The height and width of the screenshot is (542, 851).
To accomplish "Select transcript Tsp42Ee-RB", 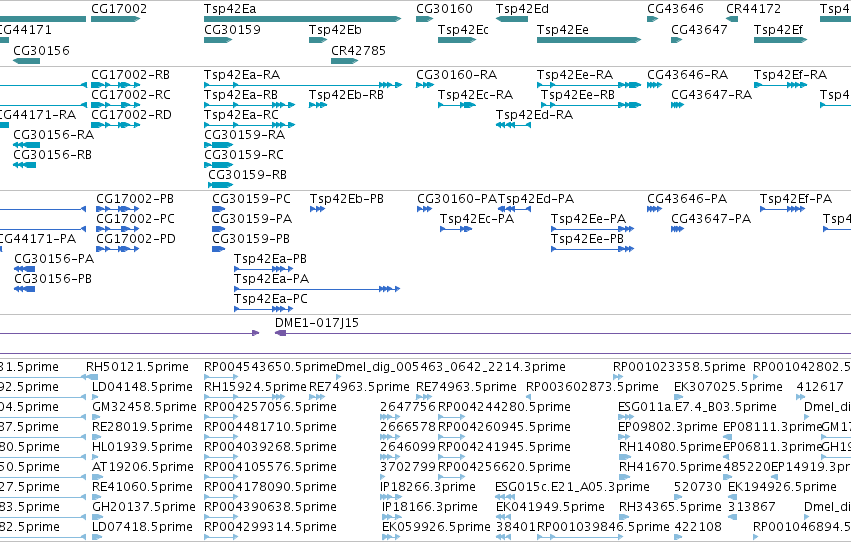I will [577, 95].
